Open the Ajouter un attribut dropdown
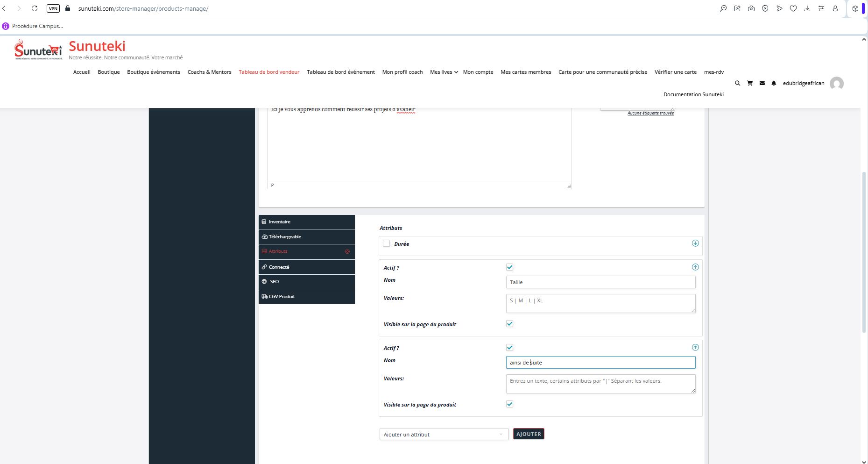Viewport: 868px width, 464px height. click(443, 434)
